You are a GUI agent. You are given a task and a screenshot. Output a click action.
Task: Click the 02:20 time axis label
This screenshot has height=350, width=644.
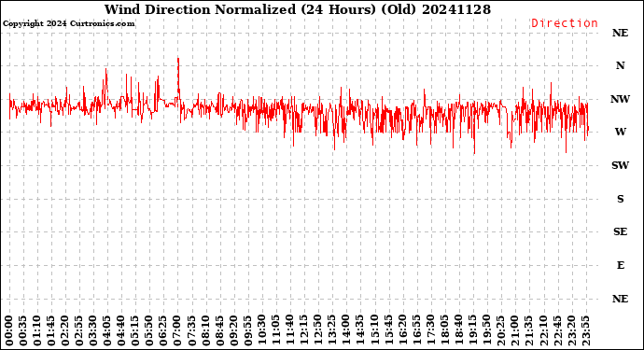click(65, 331)
